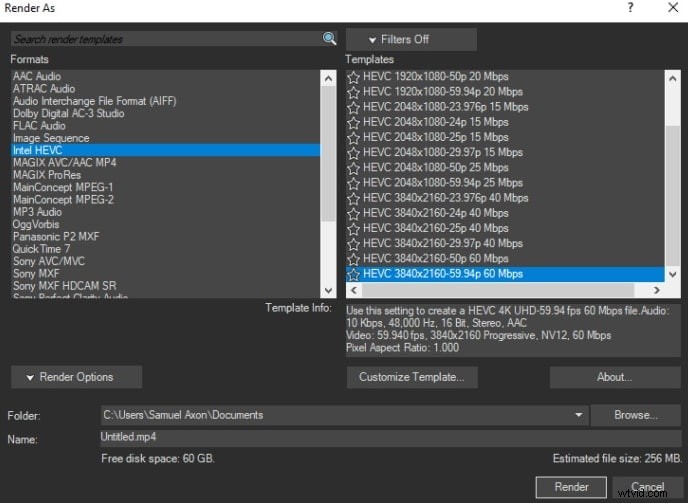Click Formats list scroll down arrow
Image resolution: width=688 pixels, height=503 pixels.
pyautogui.click(x=328, y=290)
